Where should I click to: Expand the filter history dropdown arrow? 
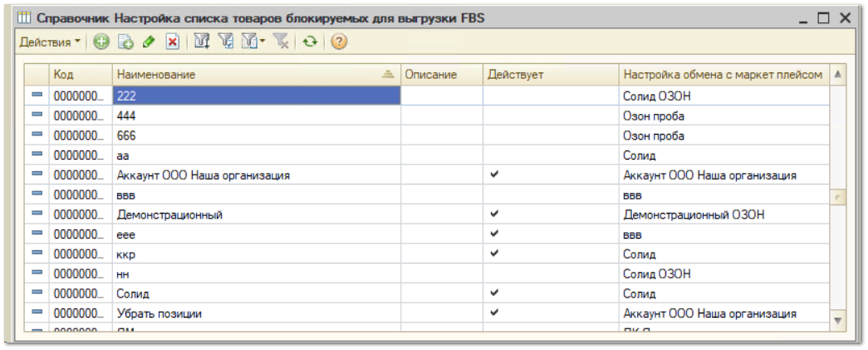pos(262,42)
